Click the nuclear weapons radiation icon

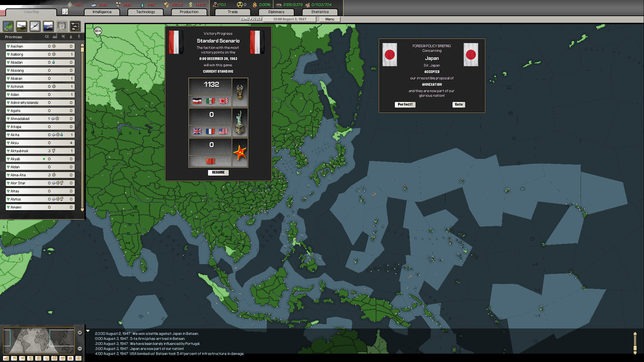pyautogui.click(x=239, y=5)
